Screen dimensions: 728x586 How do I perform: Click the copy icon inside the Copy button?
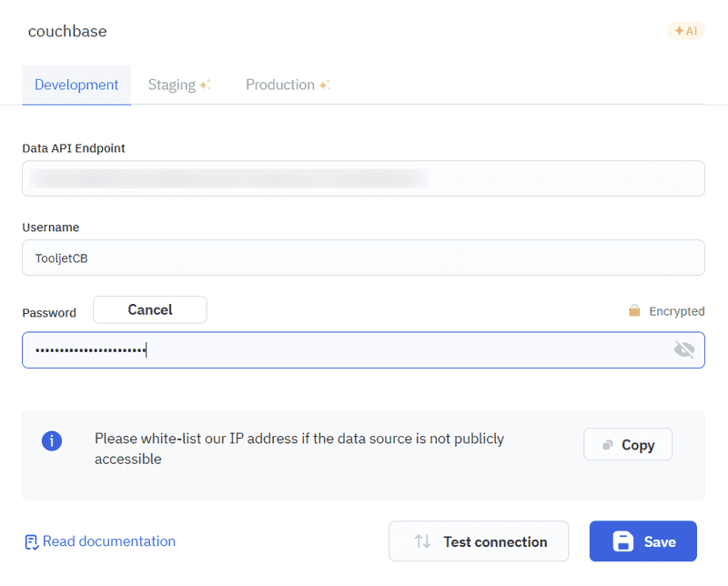609,445
